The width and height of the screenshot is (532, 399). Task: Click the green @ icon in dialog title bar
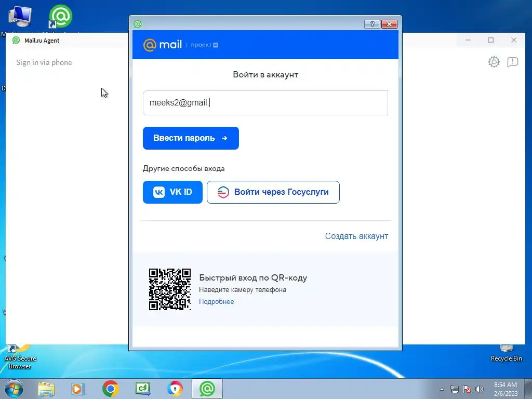137,24
